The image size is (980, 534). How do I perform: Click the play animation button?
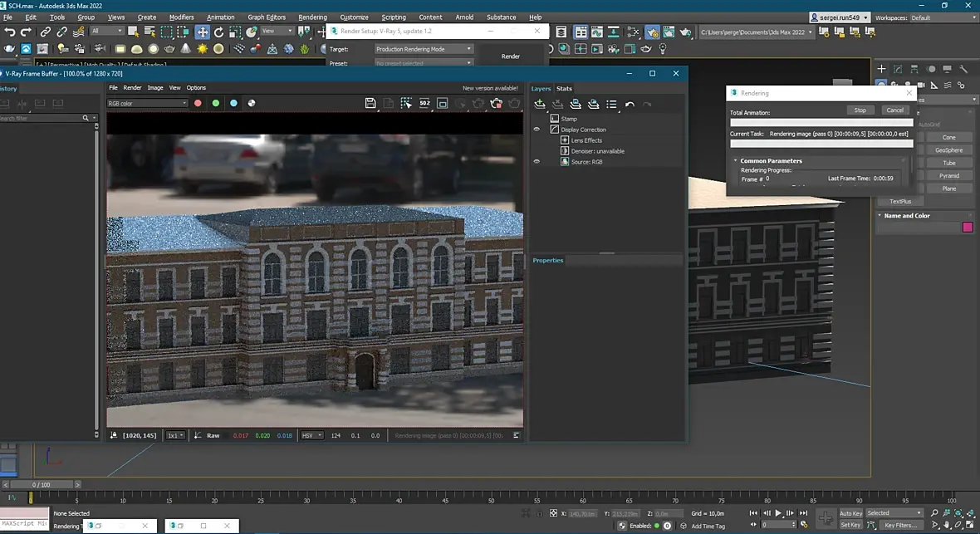click(x=778, y=513)
